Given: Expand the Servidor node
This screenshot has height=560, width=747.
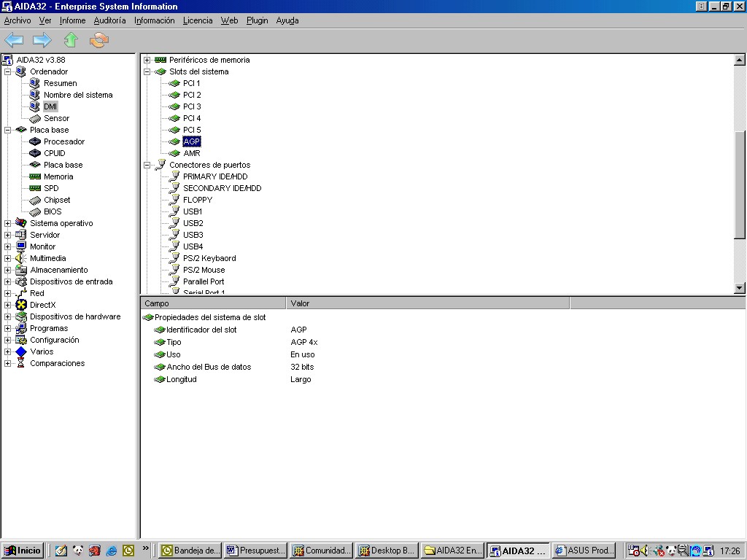Looking at the screenshot, I should tap(7, 235).
